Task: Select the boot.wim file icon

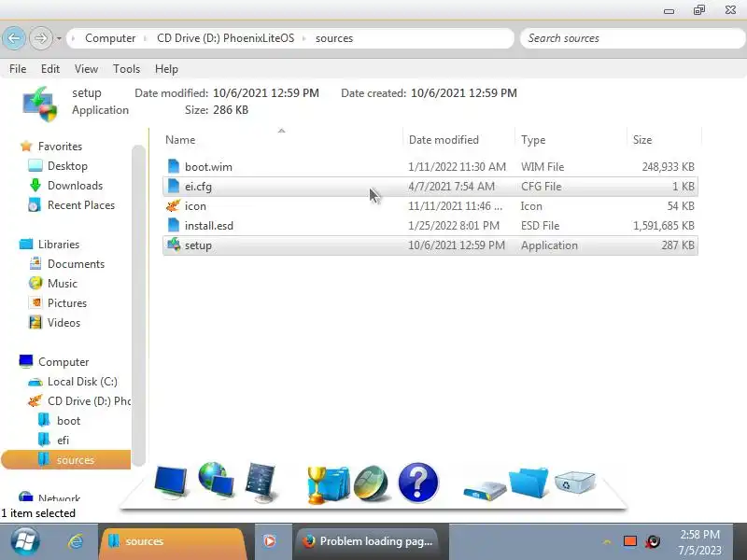Action: [174, 166]
